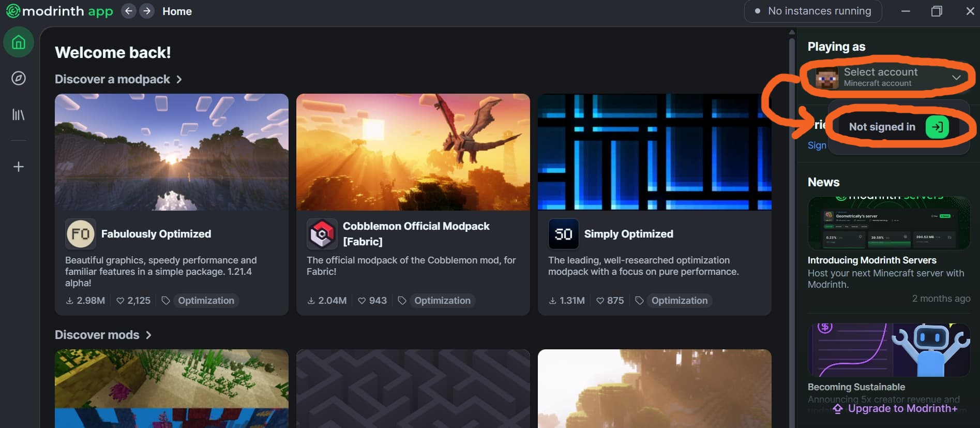Screen dimensions: 980x428
Task: Click the No instances running status
Action: tap(813, 11)
